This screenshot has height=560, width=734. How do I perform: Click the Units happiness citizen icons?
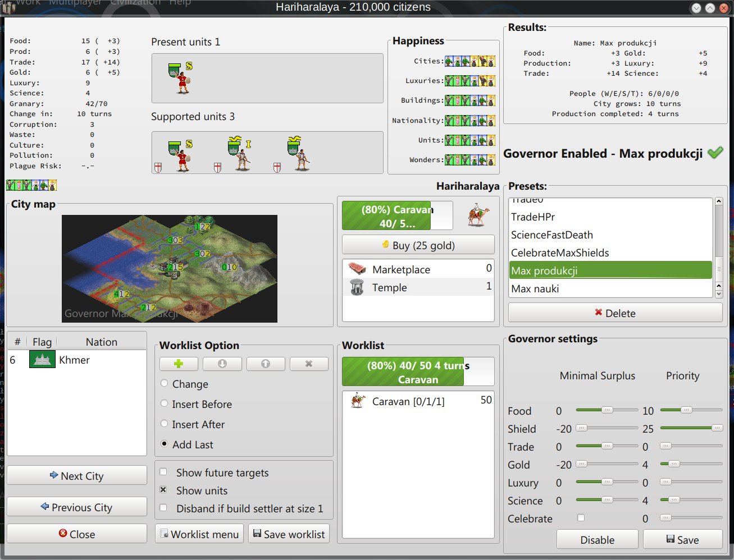pos(470,140)
